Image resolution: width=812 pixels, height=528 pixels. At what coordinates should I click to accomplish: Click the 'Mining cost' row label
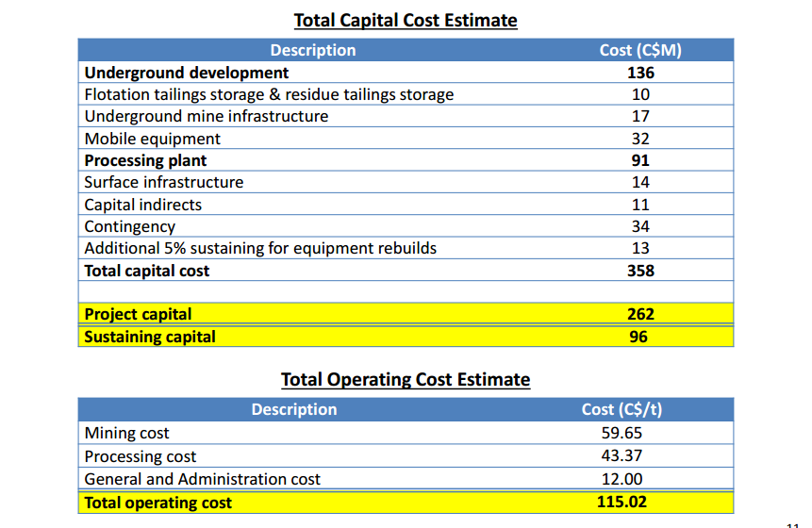[127, 433]
